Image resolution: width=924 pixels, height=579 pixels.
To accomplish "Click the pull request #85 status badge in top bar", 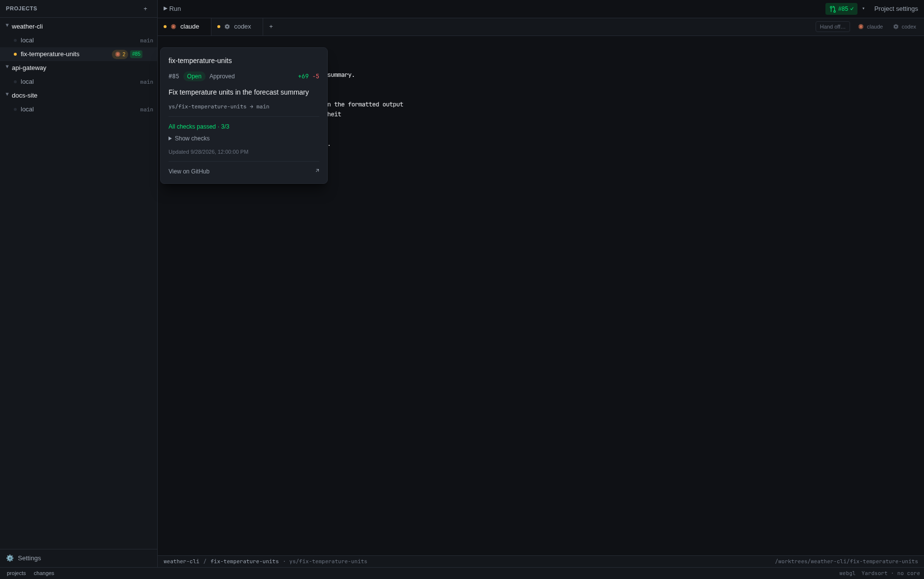I will click(841, 9).
